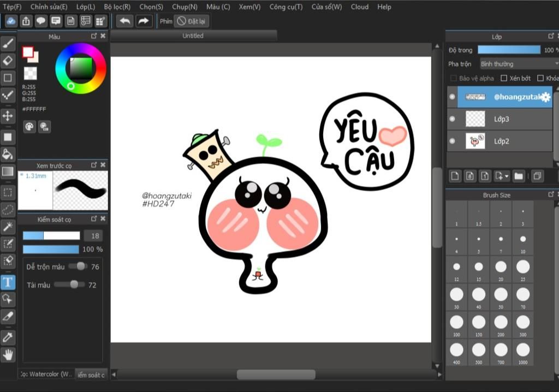Open the Tệp(F) menu

click(12, 7)
